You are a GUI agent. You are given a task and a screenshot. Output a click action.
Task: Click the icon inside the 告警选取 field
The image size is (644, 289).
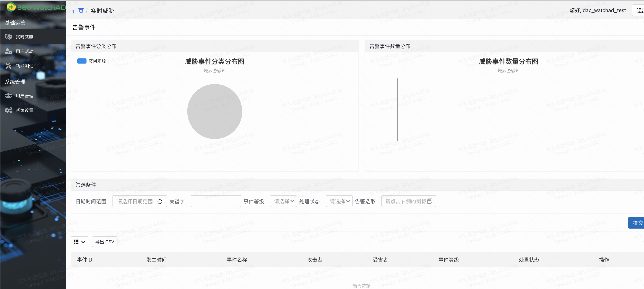pos(430,201)
